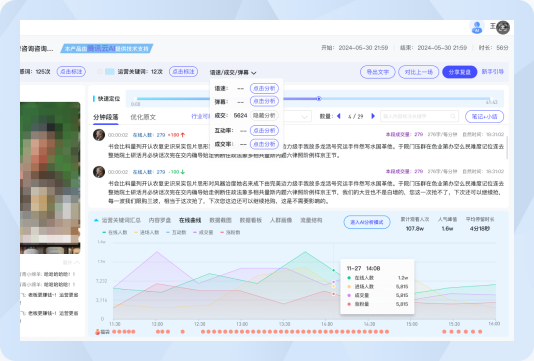Screen dimensions: 534x361
Task: Click the 导出文字 button
Action: (x=378, y=72)
